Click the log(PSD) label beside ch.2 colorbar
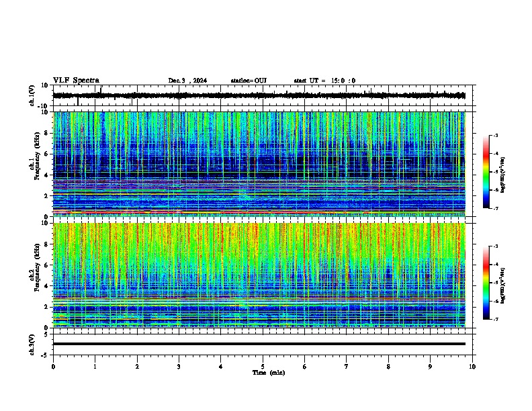This screenshot has height=411, width=532. 503,285
